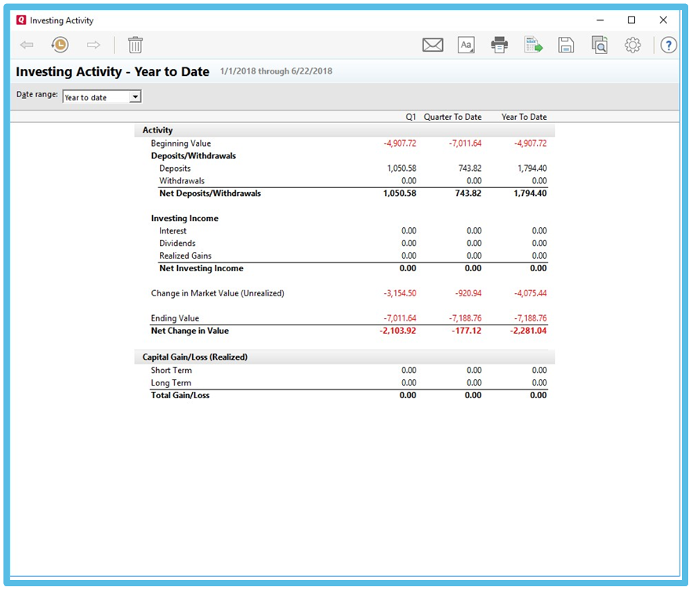Print the Investing Activity report

(x=499, y=45)
